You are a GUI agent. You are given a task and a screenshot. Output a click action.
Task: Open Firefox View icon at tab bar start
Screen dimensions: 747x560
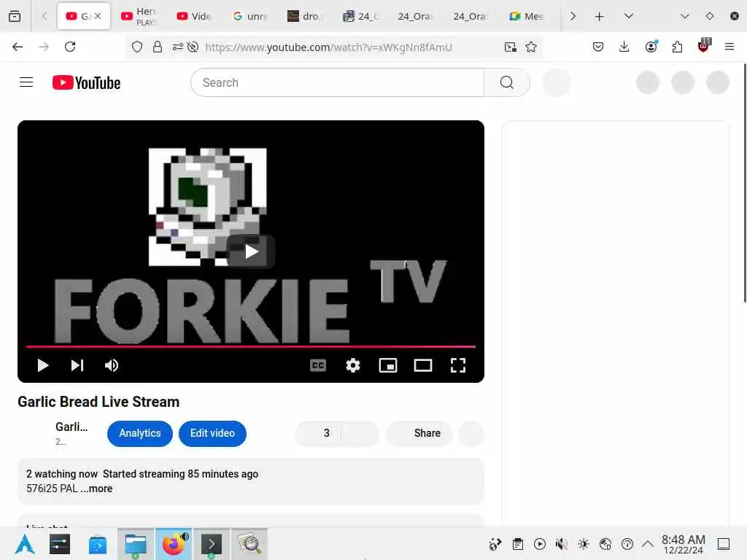point(15,16)
